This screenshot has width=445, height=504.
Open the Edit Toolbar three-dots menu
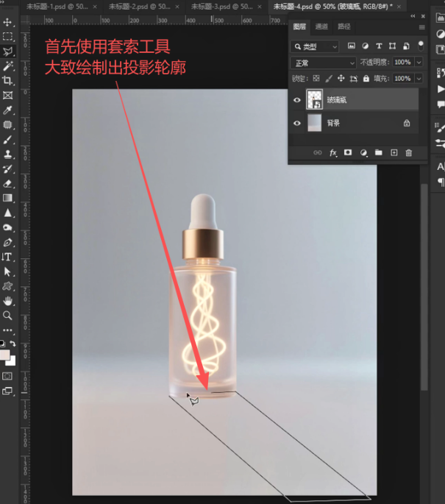[7, 330]
